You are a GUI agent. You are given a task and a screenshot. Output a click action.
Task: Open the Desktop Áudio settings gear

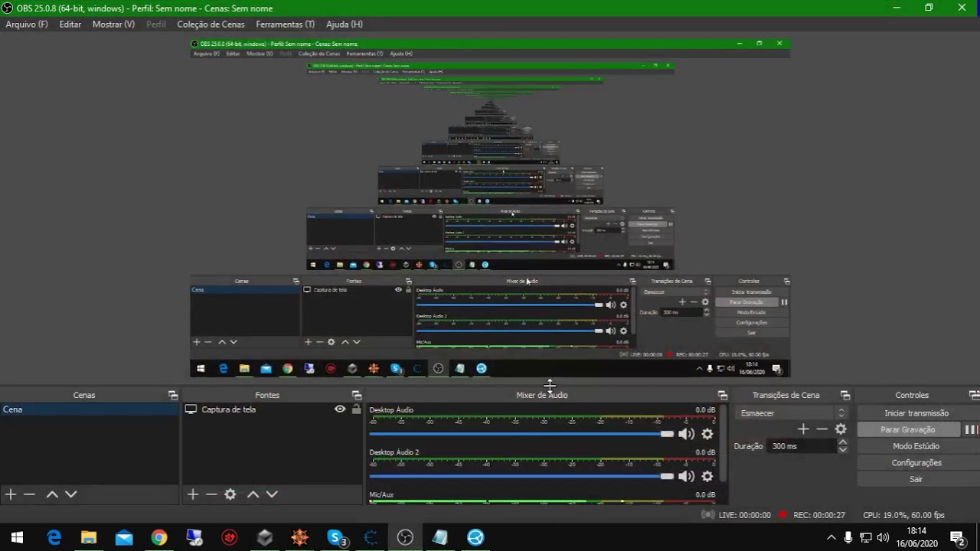tap(707, 434)
